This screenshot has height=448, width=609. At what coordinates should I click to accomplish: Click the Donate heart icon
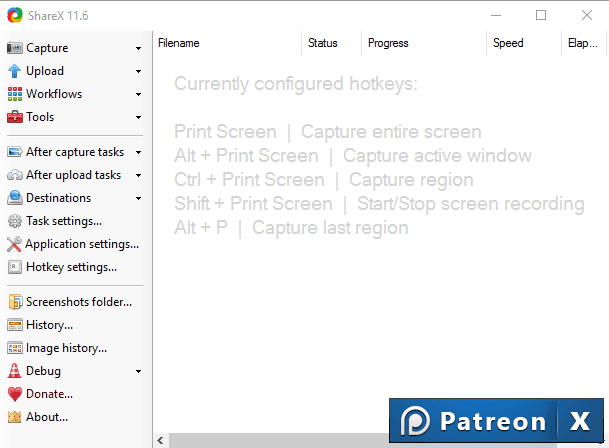point(14,394)
